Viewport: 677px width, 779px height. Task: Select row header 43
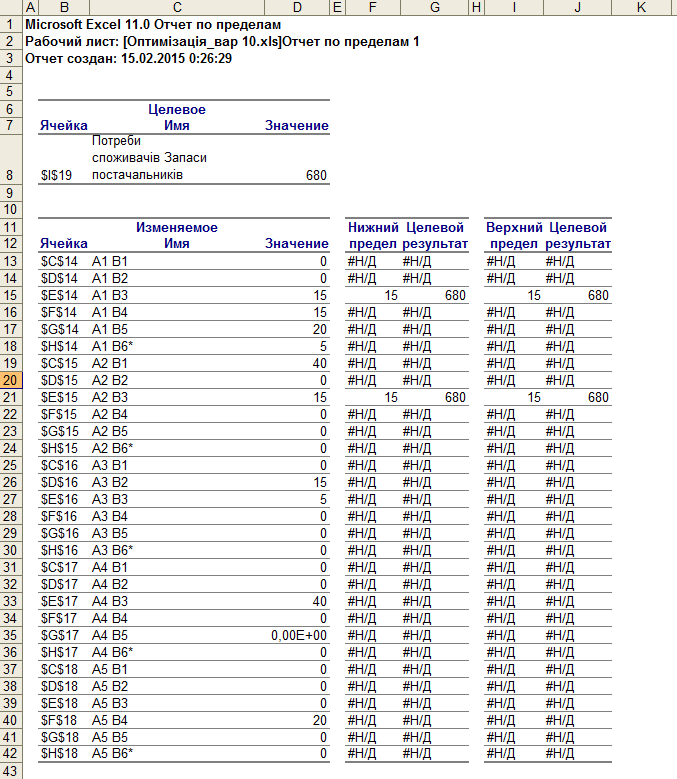coord(10,771)
